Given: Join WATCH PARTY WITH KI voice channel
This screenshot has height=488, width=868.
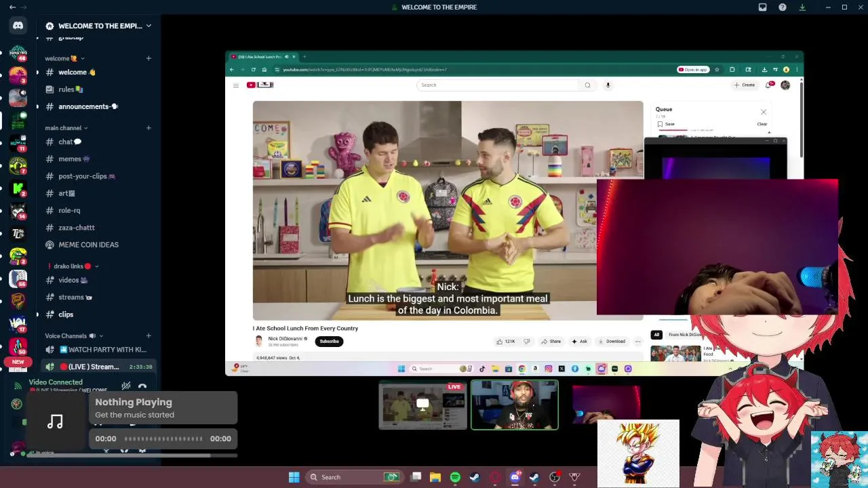Looking at the screenshot, I should click(98, 350).
